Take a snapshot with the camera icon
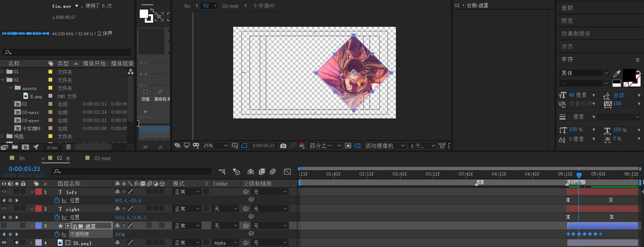The image size is (644, 247). [283, 146]
